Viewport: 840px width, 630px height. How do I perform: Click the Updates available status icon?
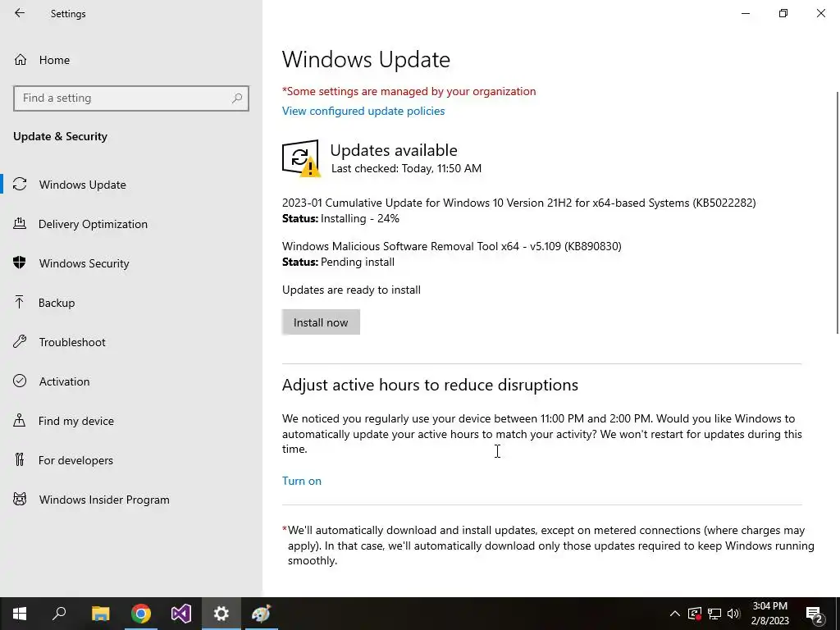[x=301, y=158]
